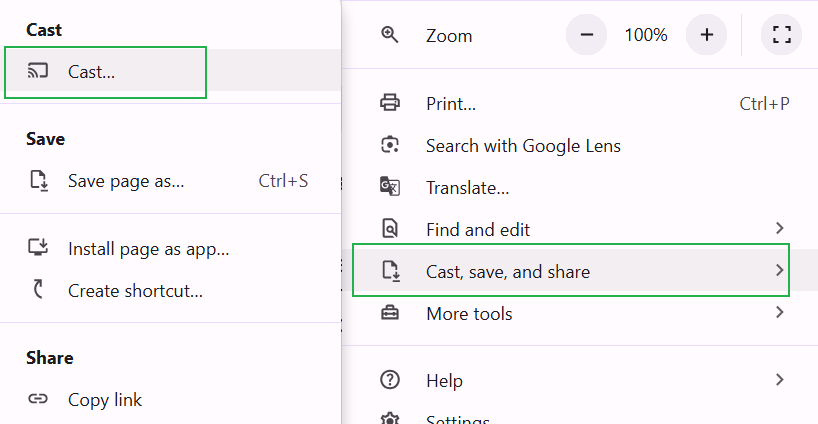Open Settings from the menu
This screenshot has width=818, height=424.
coord(457,419)
